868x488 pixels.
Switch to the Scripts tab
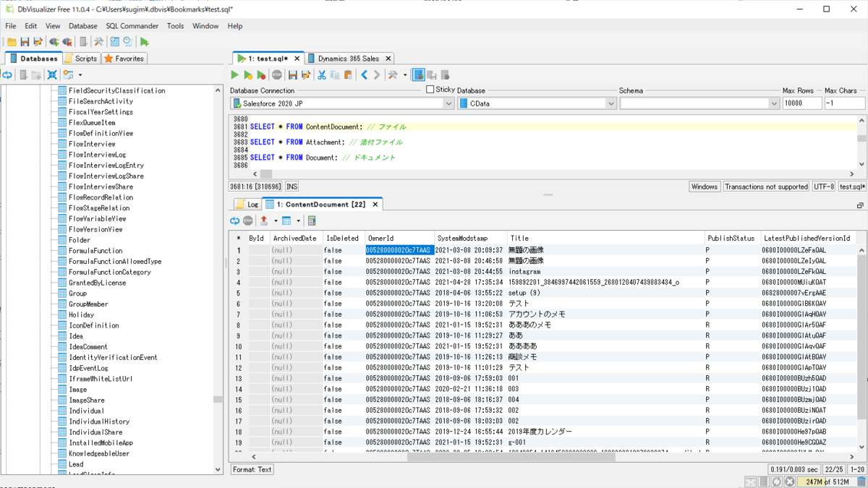(x=81, y=59)
